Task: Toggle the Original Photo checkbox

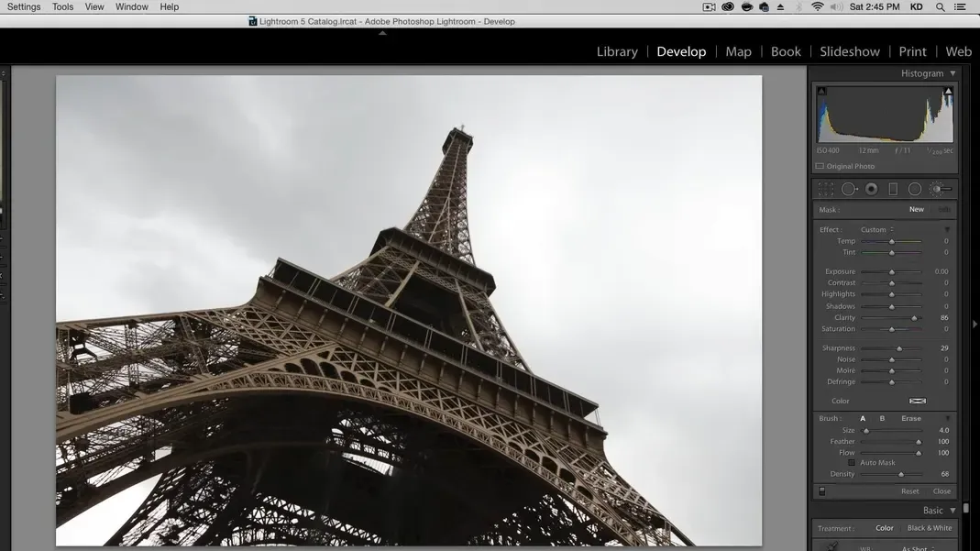Action: pos(820,167)
